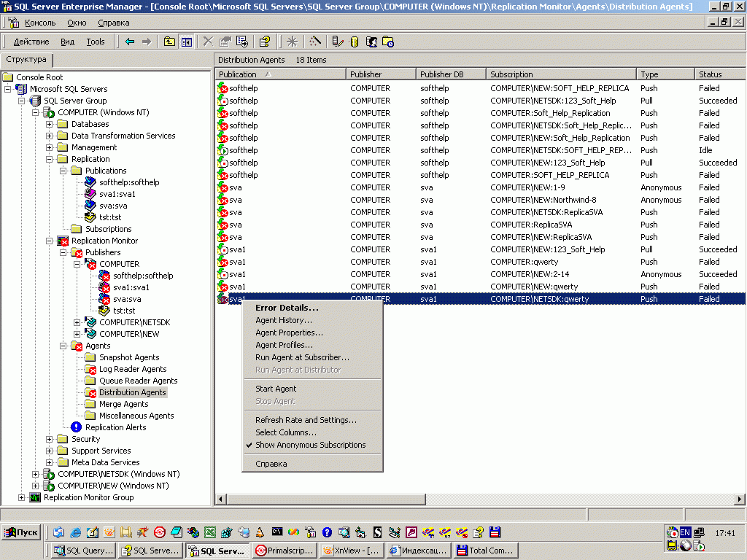Choose Agent History from context menu

(x=284, y=320)
